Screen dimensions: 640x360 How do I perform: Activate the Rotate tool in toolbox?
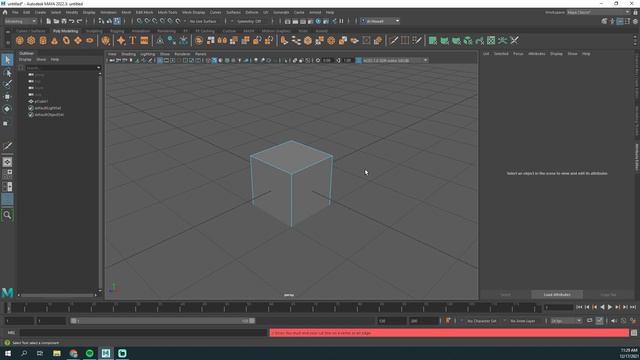click(7, 109)
